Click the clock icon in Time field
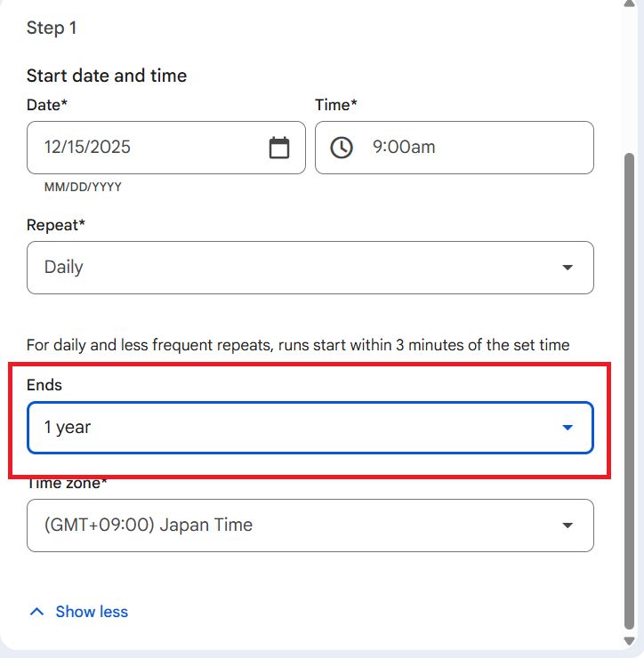This screenshot has height=658, width=644. point(342,148)
